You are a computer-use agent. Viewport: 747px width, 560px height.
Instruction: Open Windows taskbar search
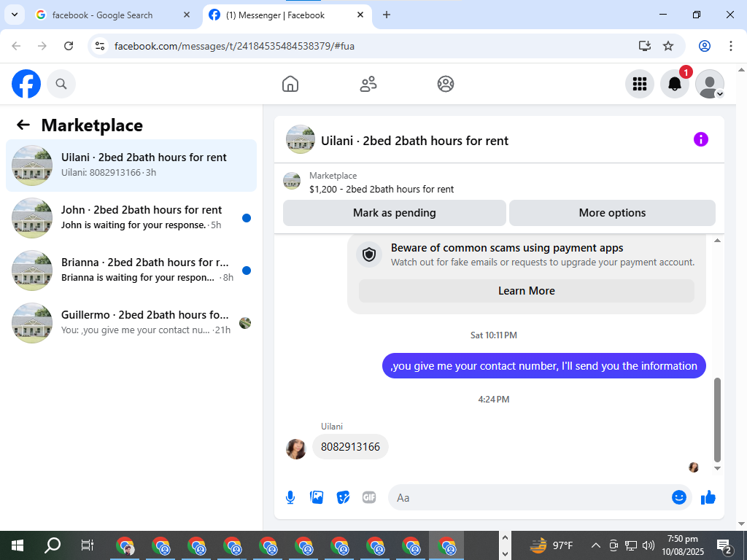53,545
